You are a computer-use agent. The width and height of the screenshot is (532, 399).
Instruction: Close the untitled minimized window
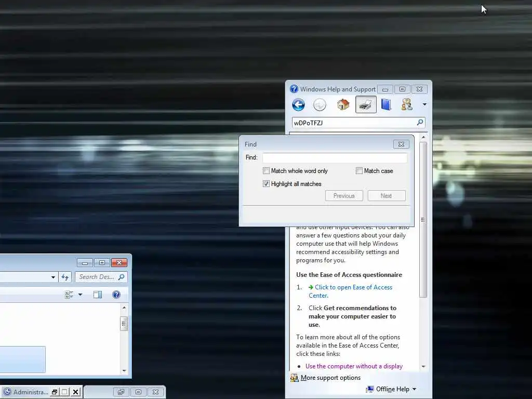[155, 392]
